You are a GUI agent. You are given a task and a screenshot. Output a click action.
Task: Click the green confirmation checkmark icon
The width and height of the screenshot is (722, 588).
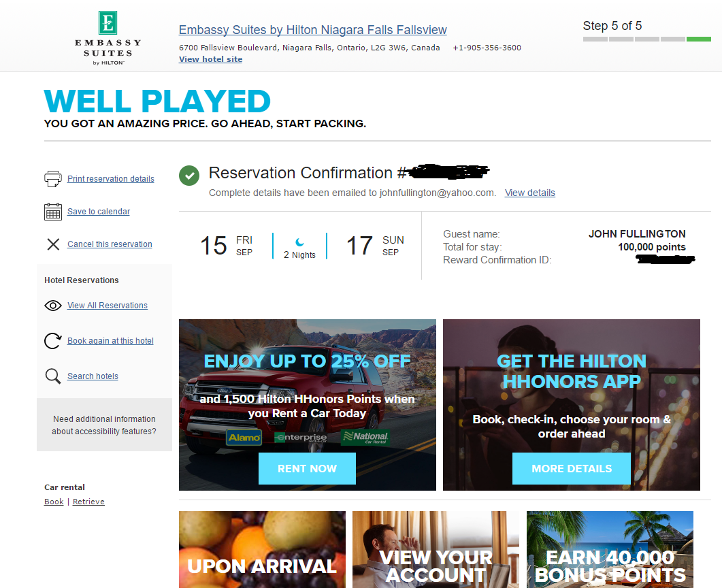[189, 176]
